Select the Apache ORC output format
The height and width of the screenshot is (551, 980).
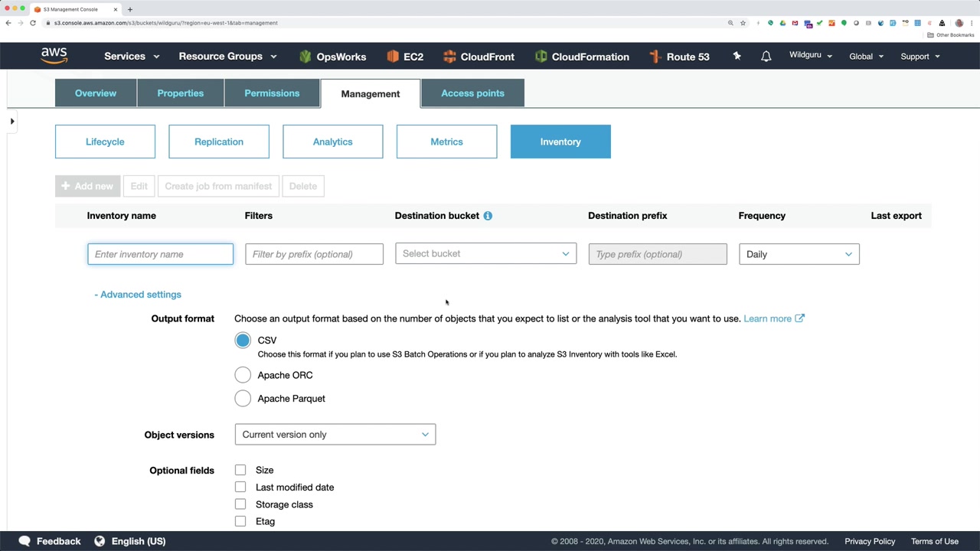(x=243, y=375)
